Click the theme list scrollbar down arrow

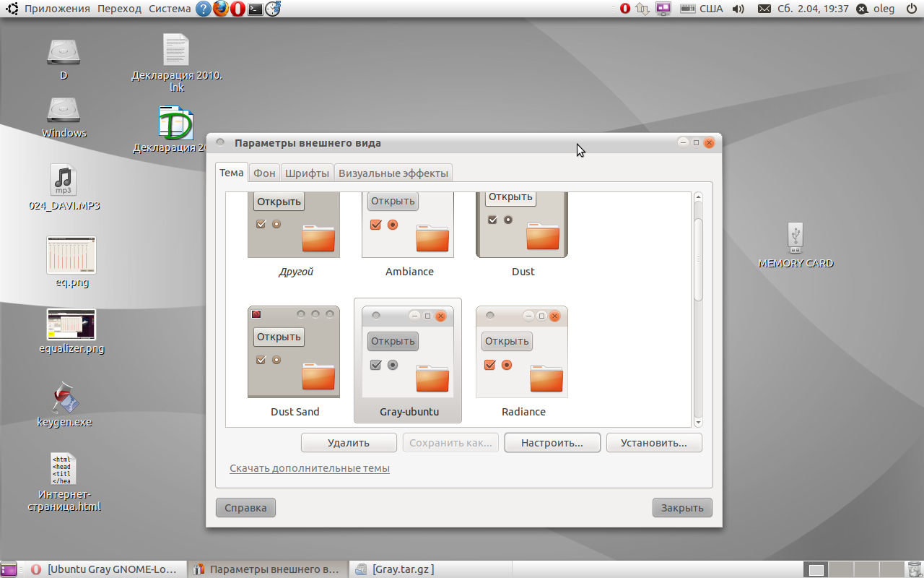(698, 422)
